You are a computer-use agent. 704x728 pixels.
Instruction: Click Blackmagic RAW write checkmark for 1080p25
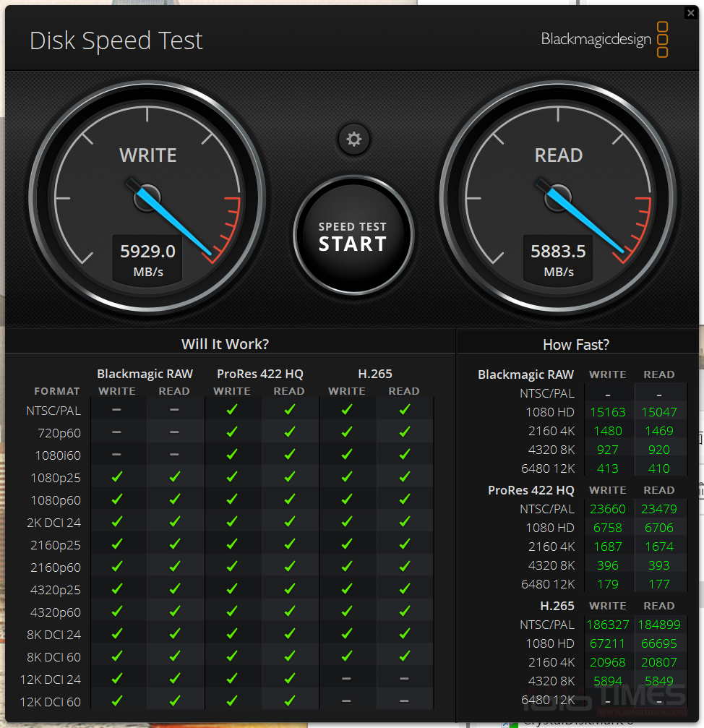point(117,477)
